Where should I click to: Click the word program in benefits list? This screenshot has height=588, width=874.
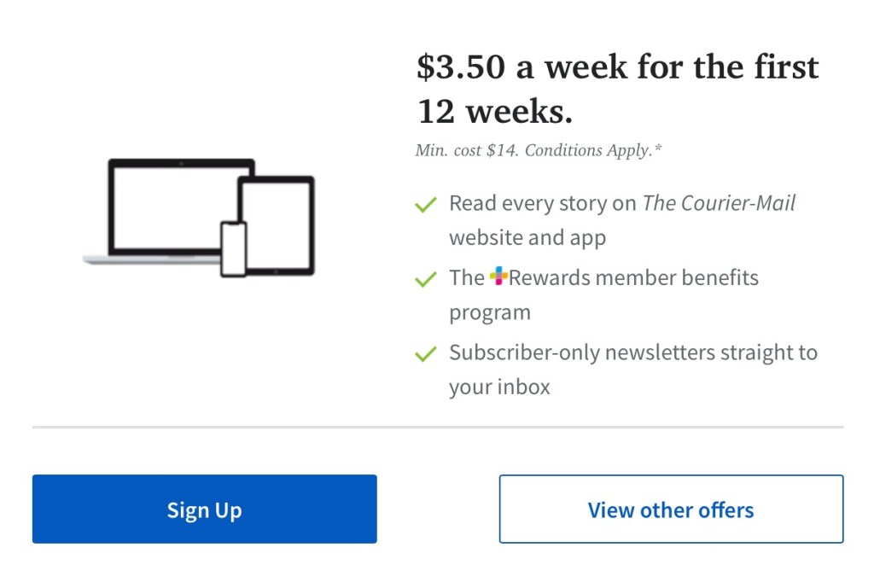(x=490, y=312)
